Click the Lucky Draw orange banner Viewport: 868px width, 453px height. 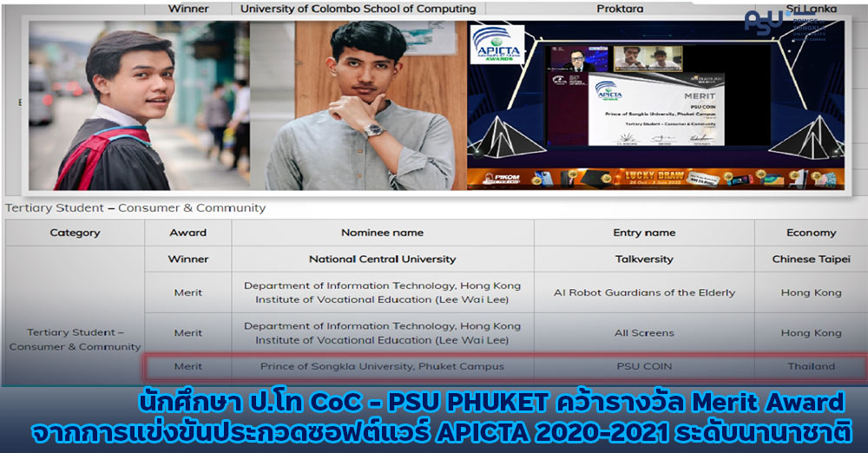(655, 178)
